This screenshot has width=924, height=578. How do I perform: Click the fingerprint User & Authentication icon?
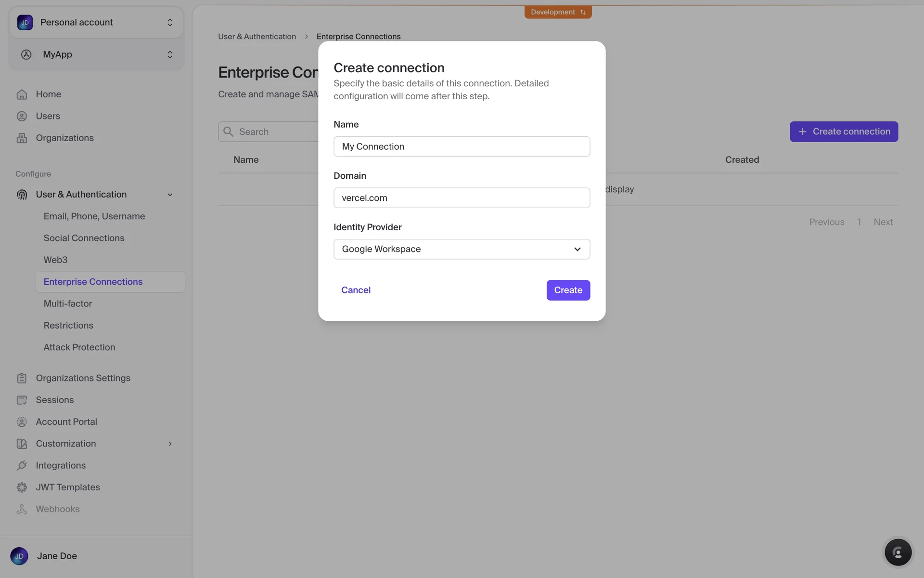(x=22, y=195)
